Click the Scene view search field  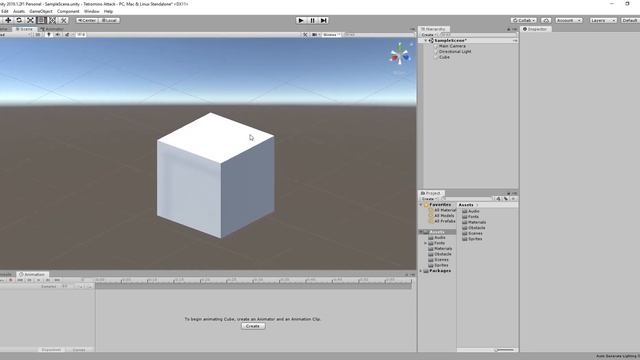point(379,35)
